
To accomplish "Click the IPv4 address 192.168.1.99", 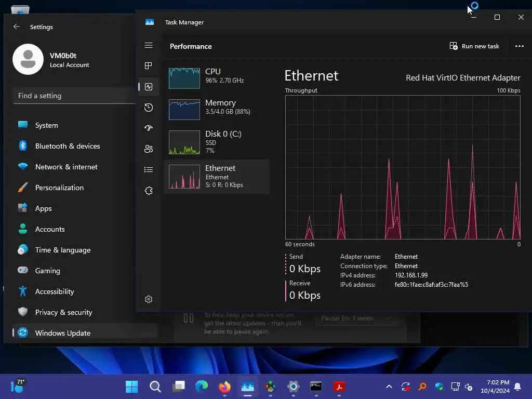I will click(x=411, y=275).
